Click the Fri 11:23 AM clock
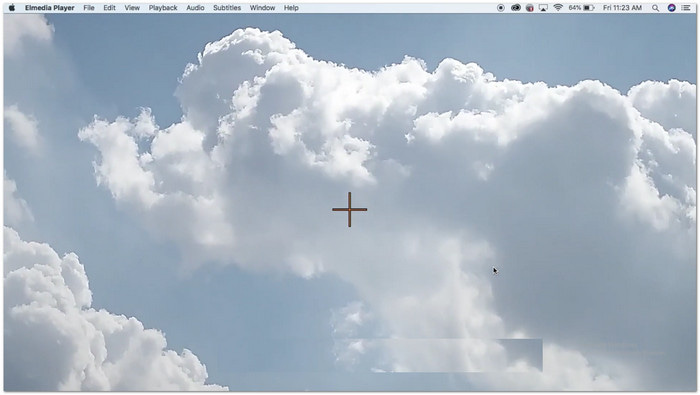 [622, 8]
